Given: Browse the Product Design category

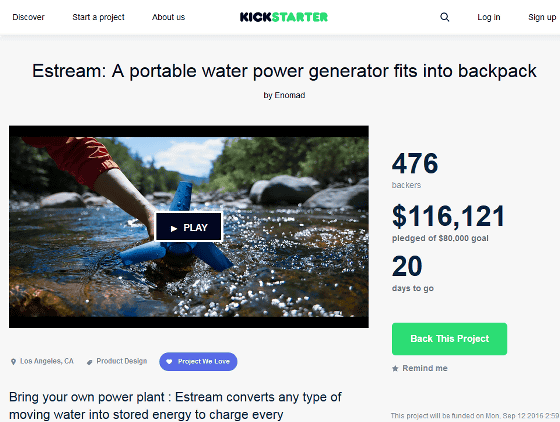Looking at the screenshot, I should coord(122,361).
